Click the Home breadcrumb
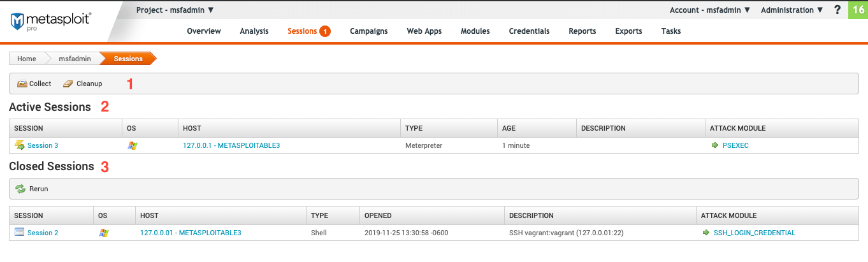 click(27, 59)
